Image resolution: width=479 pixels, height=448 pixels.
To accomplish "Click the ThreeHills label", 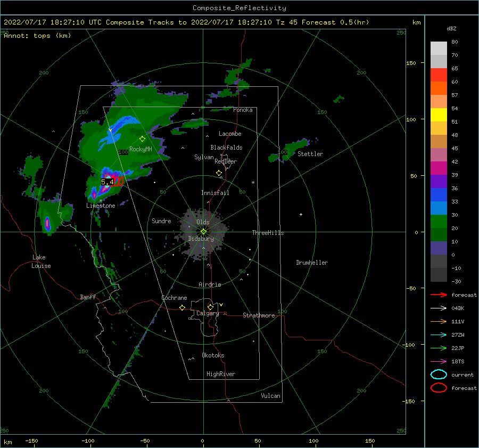I will pos(268,233).
